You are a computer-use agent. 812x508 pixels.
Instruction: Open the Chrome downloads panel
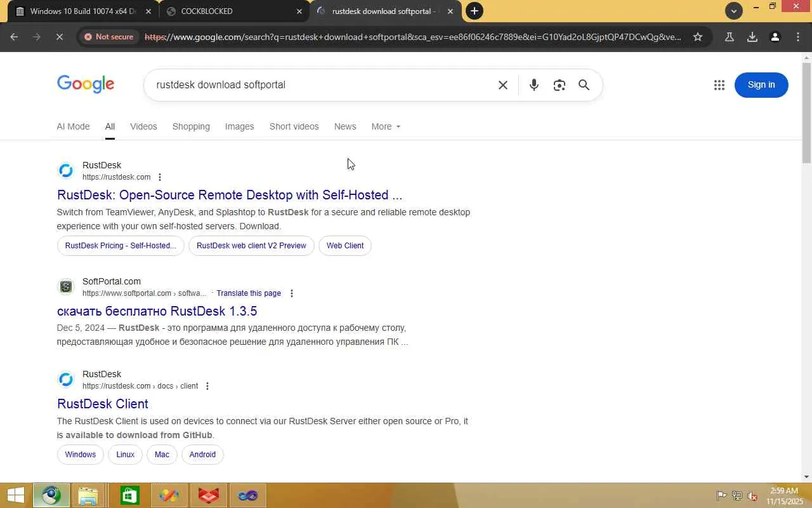pyautogui.click(x=752, y=37)
